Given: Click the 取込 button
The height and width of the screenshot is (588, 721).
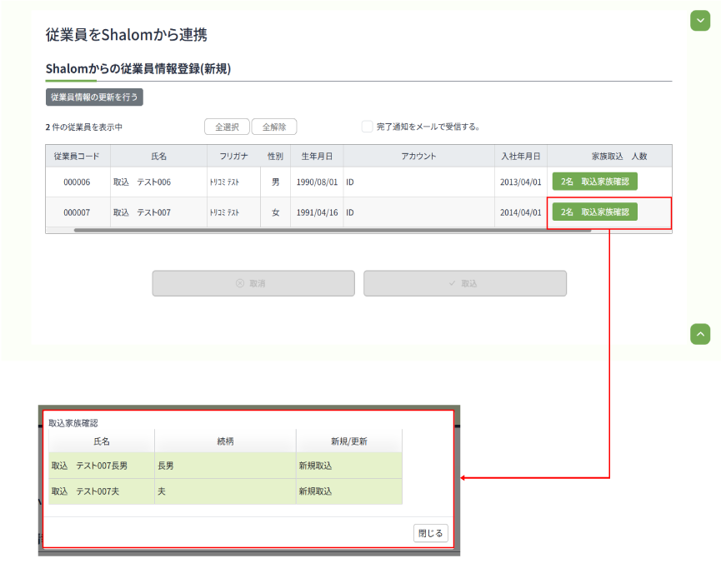Looking at the screenshot, I should pos(464,283).
